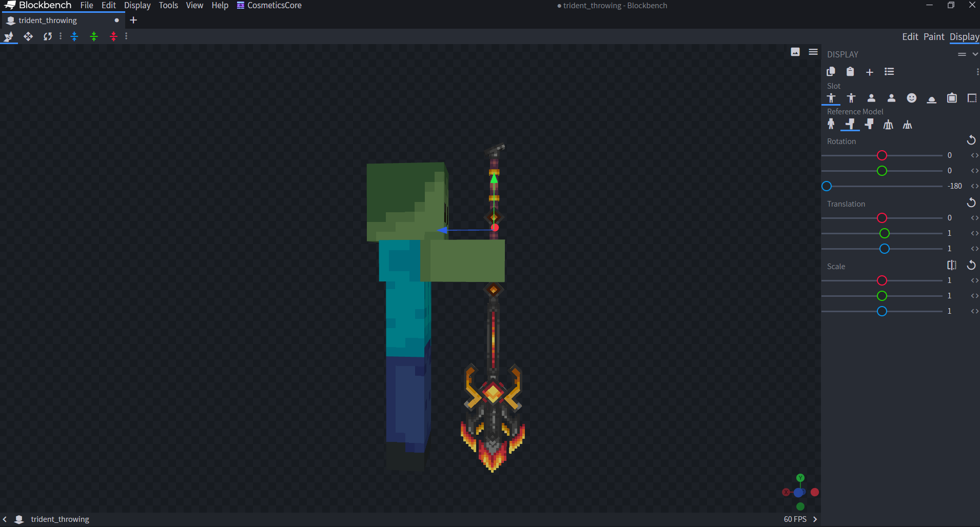Click stepper arrows for Scale Z
Image resolution: width=980 pixels, height=527 pixels.
pos(974,311)
